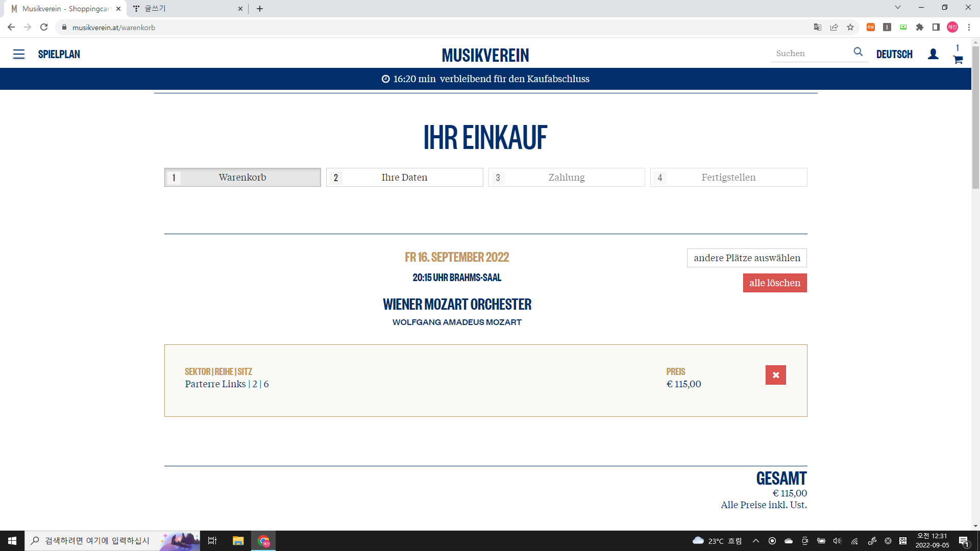This screenshot has height=551, width=980.
Task: Open the extensions puzzle icon
Action: coord(920,27)
